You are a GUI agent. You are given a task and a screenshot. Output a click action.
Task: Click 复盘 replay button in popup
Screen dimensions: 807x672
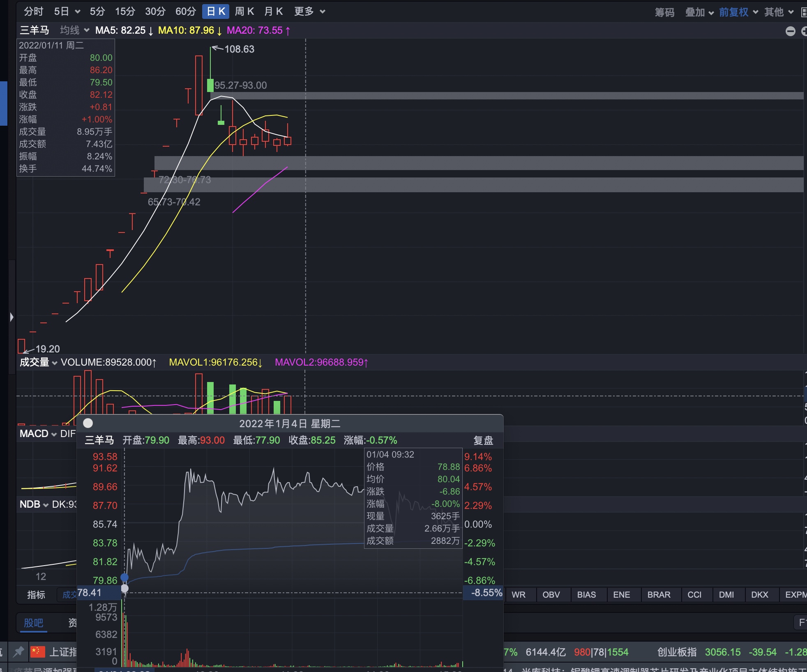pyautogui.click(x=483, y=440)
